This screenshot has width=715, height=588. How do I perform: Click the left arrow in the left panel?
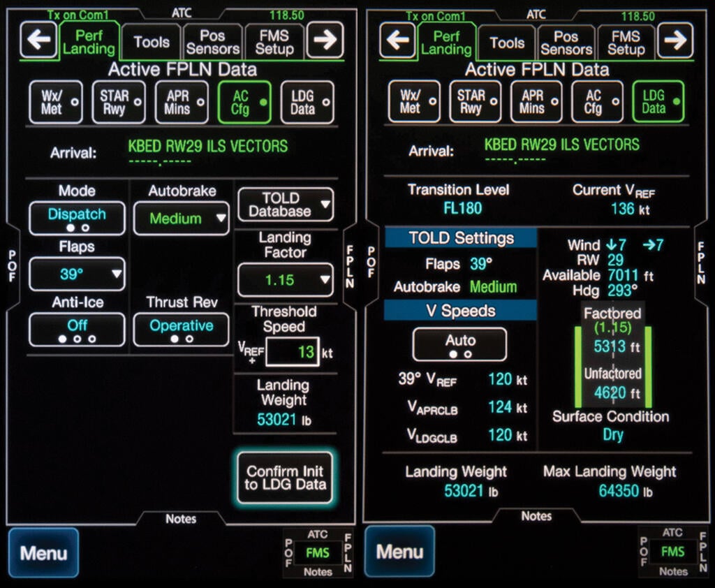38,41
